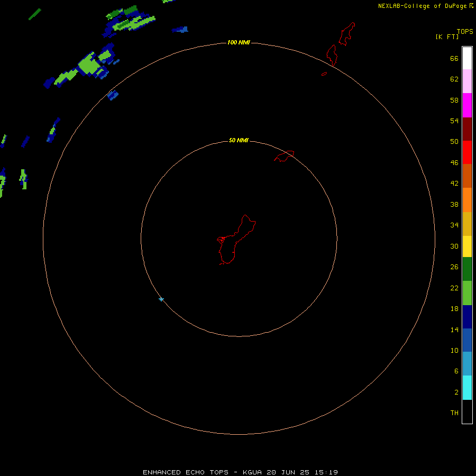The width and height of the screenshot is (476, 476).
Task: Click the magenta 58 kft legend swatch
Action: [x=467, y=105]
